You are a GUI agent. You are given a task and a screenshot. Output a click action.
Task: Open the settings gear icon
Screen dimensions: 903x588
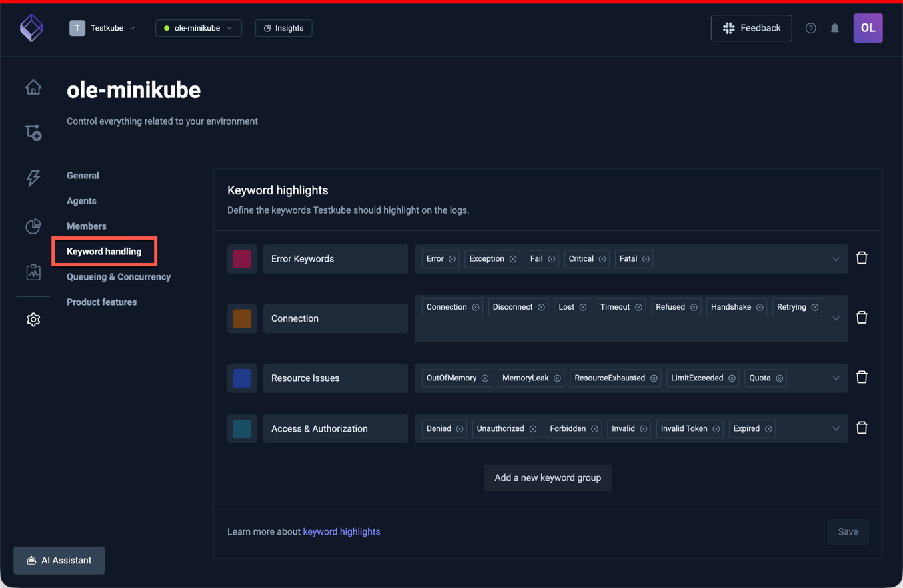(33, 319)
